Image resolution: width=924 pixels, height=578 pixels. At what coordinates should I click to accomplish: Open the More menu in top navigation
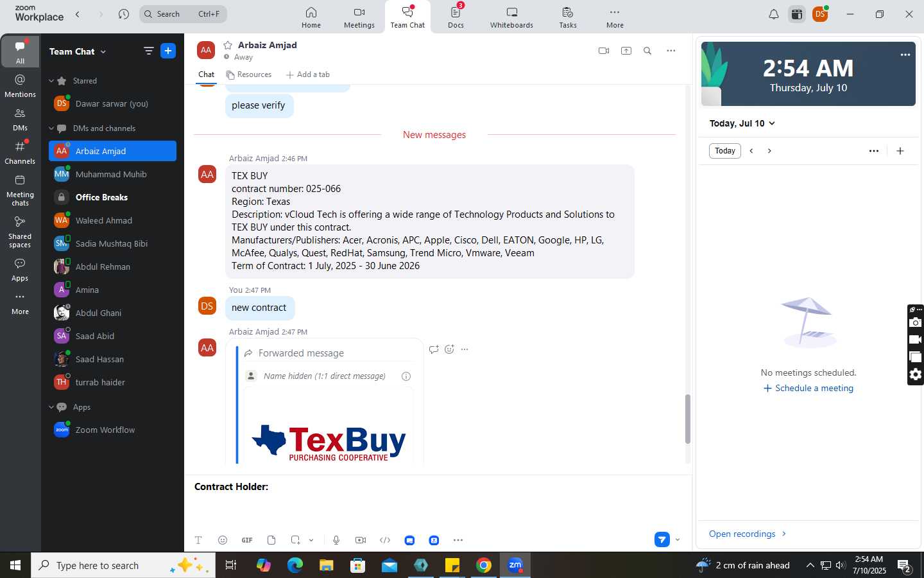[615, 17]
